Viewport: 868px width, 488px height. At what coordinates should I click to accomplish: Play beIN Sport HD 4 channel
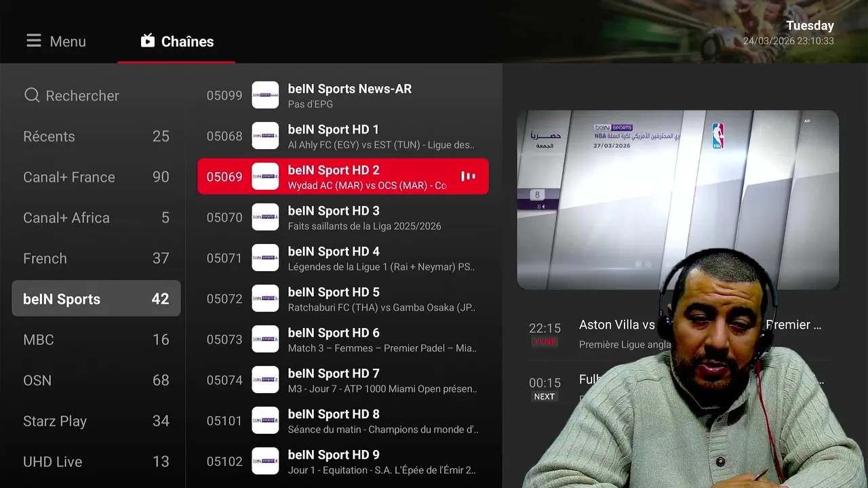[342, 258]
